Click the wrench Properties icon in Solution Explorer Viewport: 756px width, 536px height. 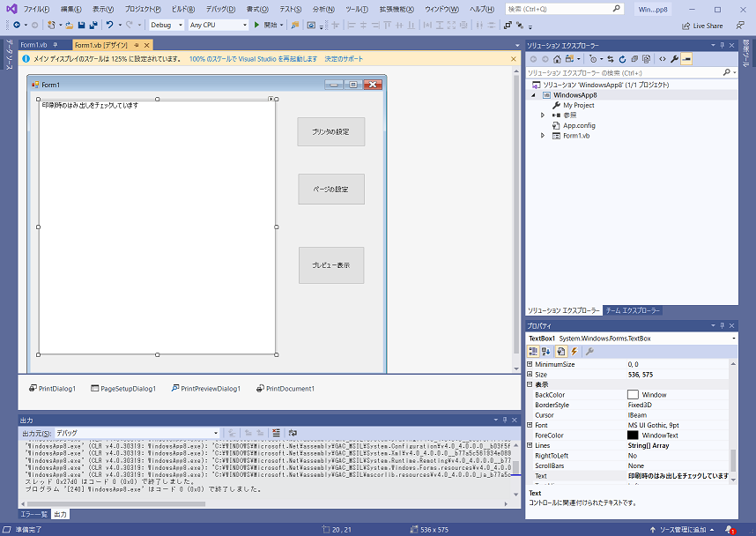pyautogui.click(x=674, y=59)
